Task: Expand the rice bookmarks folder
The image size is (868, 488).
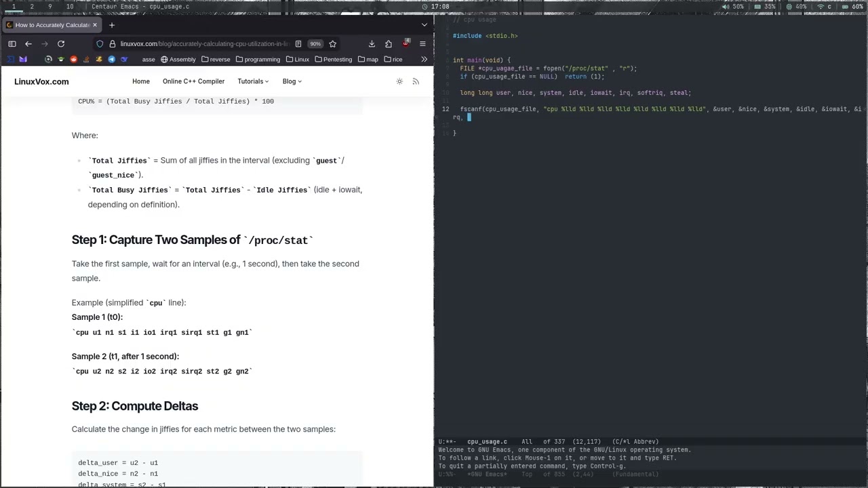Action: tap(393, 60)
